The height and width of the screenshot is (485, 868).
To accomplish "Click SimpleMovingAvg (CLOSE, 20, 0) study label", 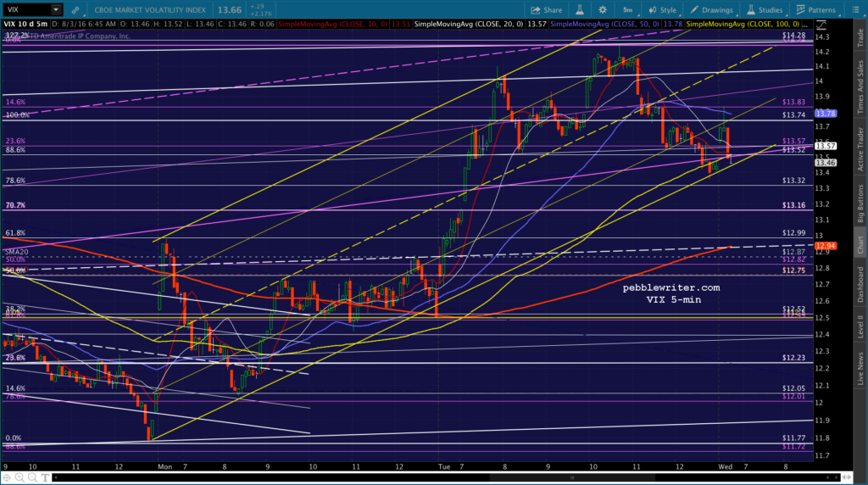I will click(469, 25).
